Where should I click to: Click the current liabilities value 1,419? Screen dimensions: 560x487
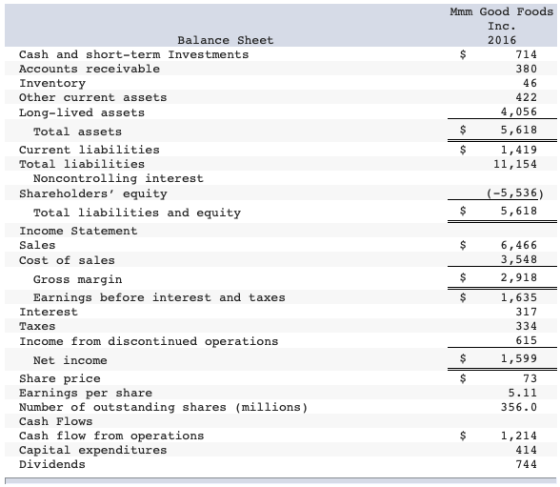coord(519,150)
